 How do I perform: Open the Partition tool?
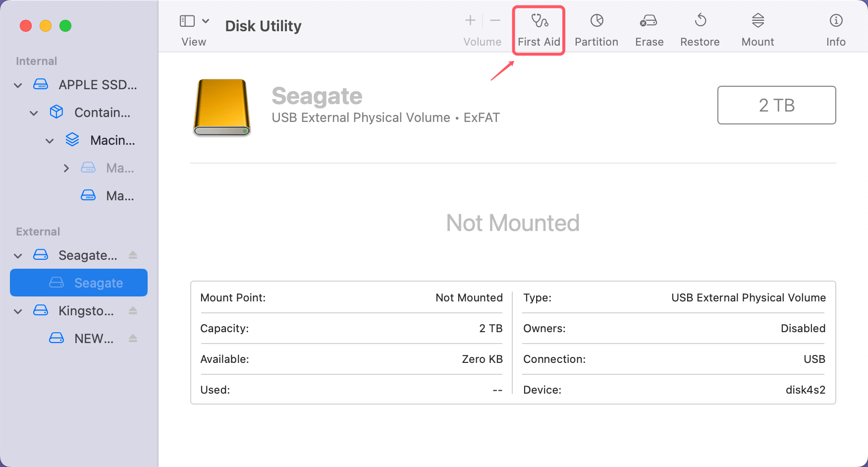pos(596,27)
